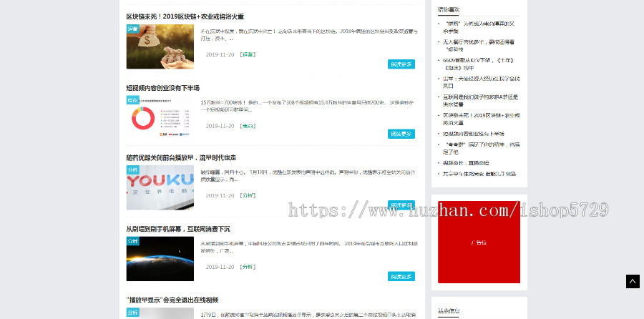Open sidebar link about 共享单车生死局

pyautogui.click(x=479, y=174)
